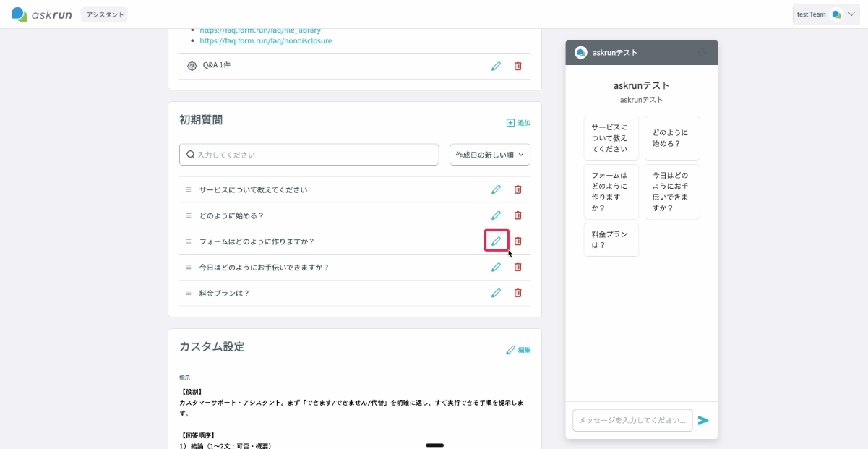Open the 作成日の新しい順 sort dropdown
868x449 pixels.
pos(490,155)
